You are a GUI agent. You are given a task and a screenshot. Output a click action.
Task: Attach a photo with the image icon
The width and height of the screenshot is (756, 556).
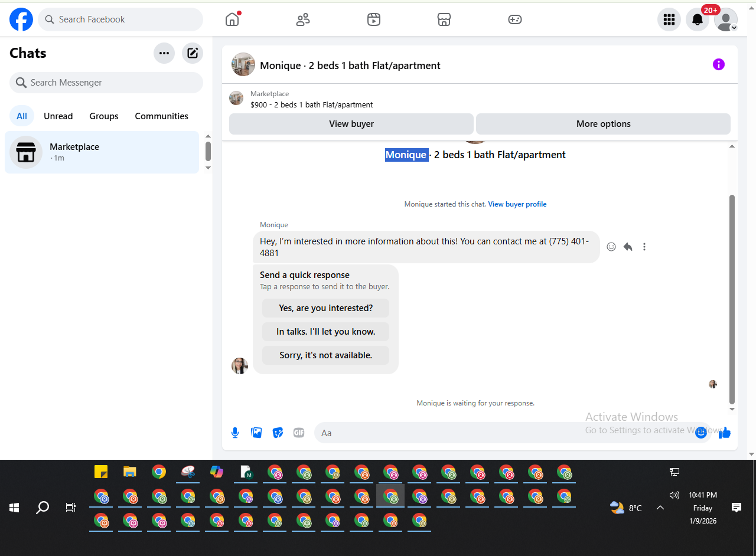pos(256,433)
